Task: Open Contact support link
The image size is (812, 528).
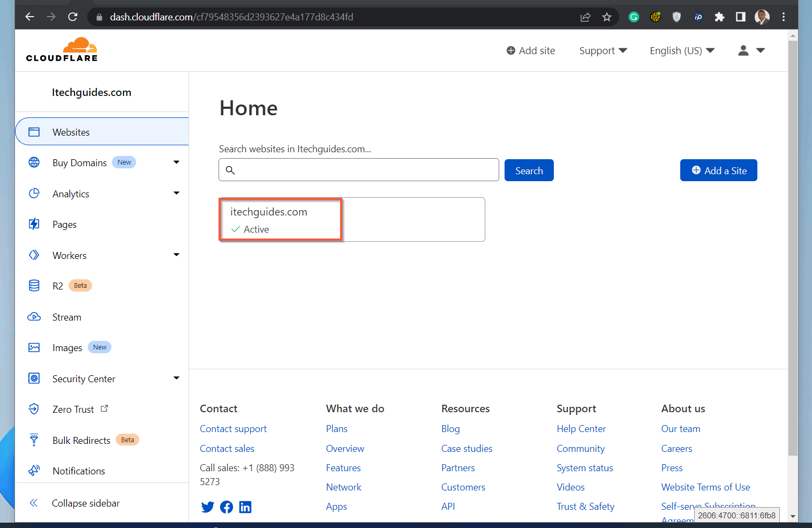Action: [x=233, y=429]
